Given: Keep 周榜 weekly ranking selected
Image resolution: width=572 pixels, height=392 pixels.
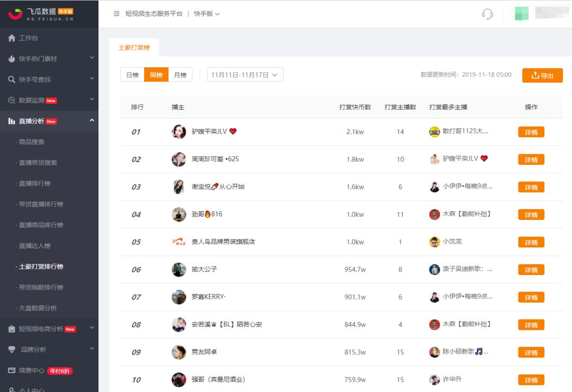Looking at the screenshot, I should pyautogui.click(x=156, y=75).
